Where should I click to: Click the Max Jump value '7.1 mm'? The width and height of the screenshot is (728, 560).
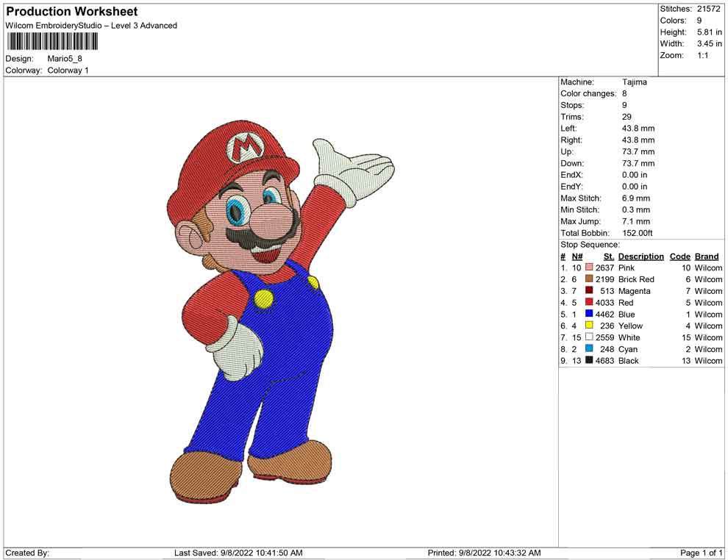pyautogui.click(x=636, y=221)
